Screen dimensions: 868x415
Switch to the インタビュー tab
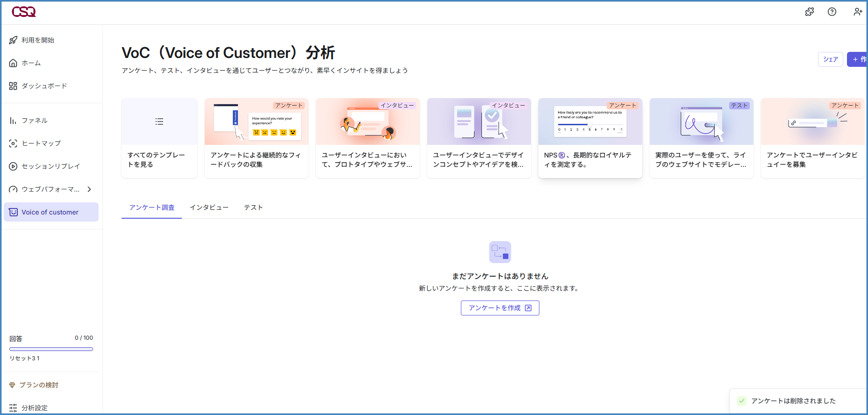[x=209, y=207]
